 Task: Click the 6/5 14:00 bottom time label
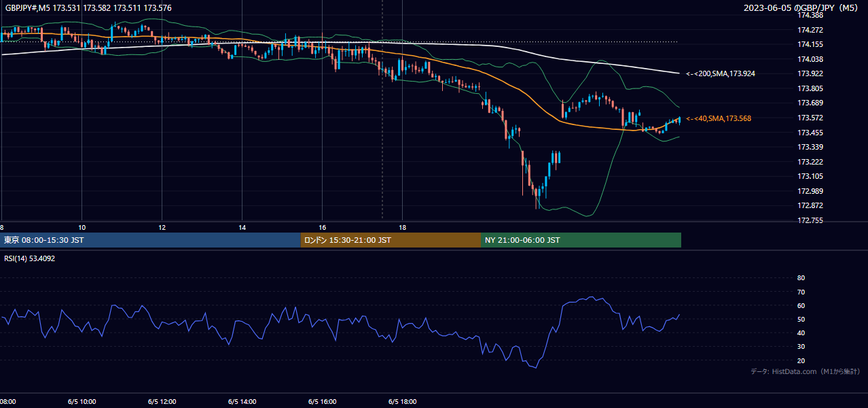pyautogui.click(x=242, y=402)
